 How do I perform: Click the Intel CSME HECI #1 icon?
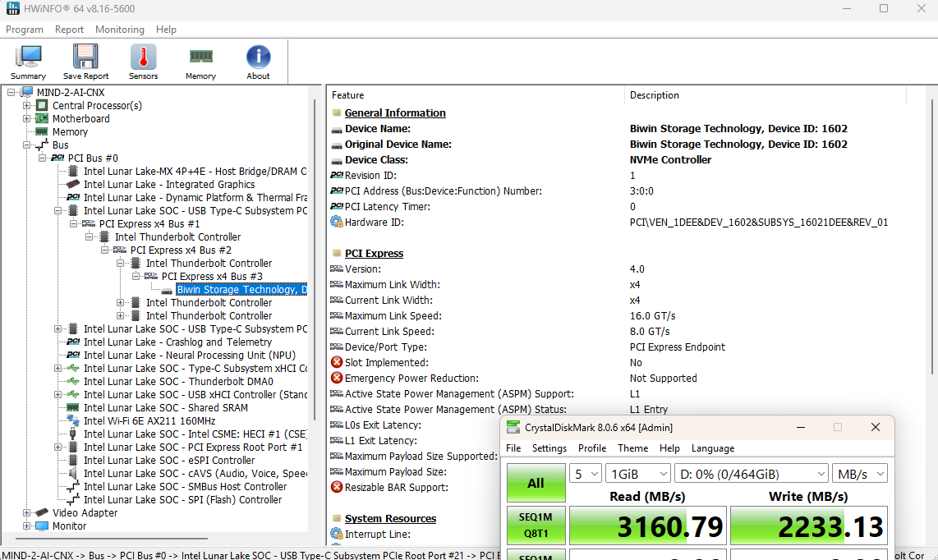73,434
